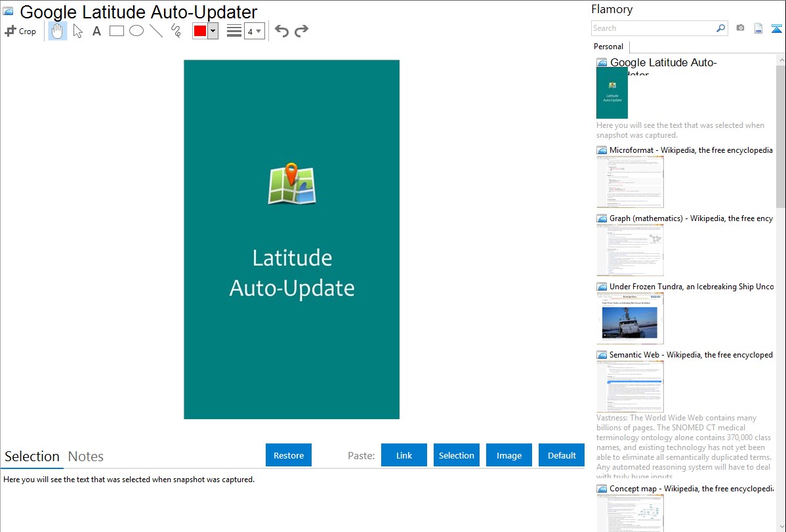Click the selected-text placeholder under Selection tab

click(129, 480)
